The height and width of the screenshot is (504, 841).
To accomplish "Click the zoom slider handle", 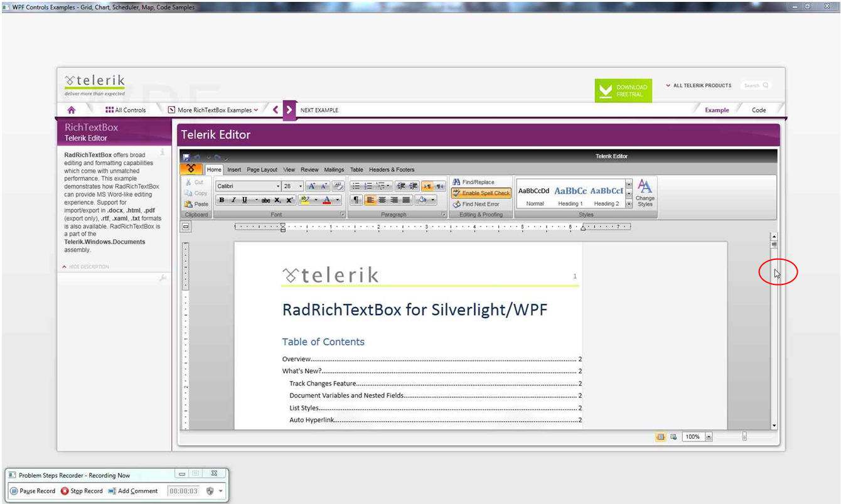I will click(x=744, y=437).
